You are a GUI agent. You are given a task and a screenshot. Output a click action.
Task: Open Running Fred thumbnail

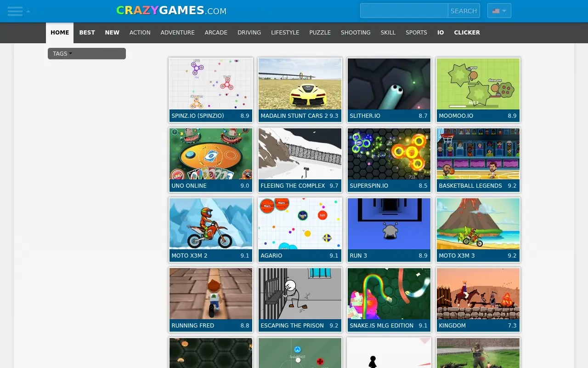(x=211, y=293)
